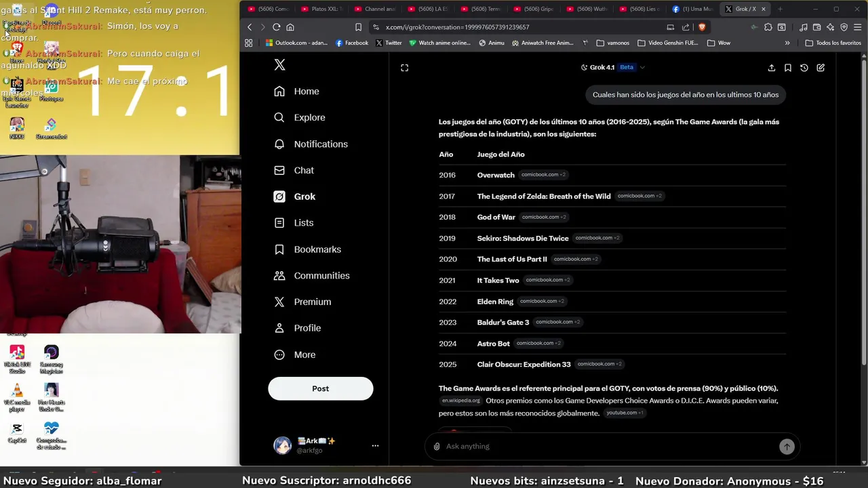Screen dimensions: 868x488
Task: Click the browser forward arrow
Action: tap(263, 27)
